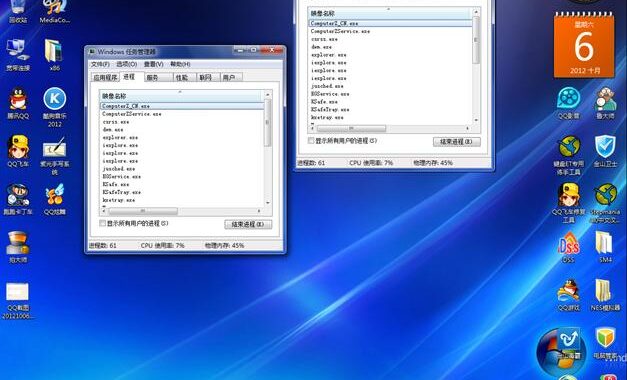Viewport: 627px width, 380px height.
Task: Launch 电脑管家 green shield icon
Action: [605, 343]
